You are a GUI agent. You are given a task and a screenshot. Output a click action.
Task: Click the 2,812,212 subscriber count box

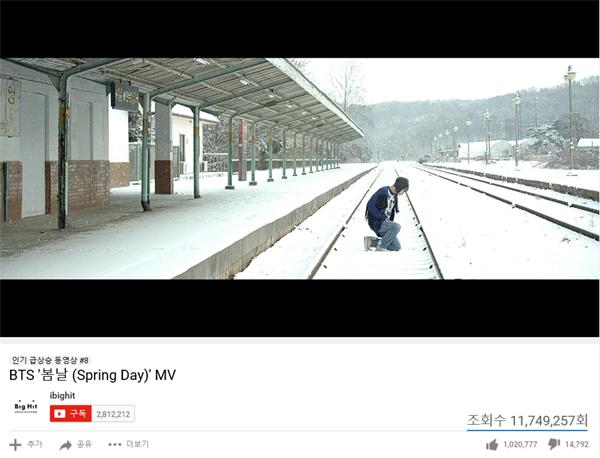(x=113, y=414)
